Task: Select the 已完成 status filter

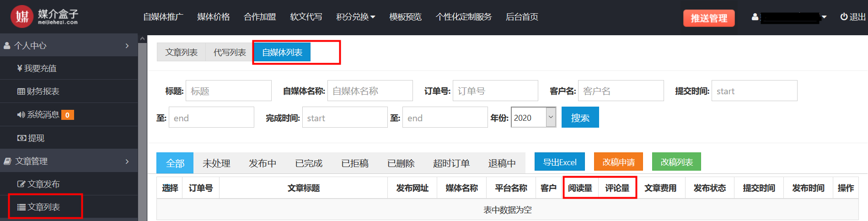Action: pyautogui.click(x=309, y=163)
